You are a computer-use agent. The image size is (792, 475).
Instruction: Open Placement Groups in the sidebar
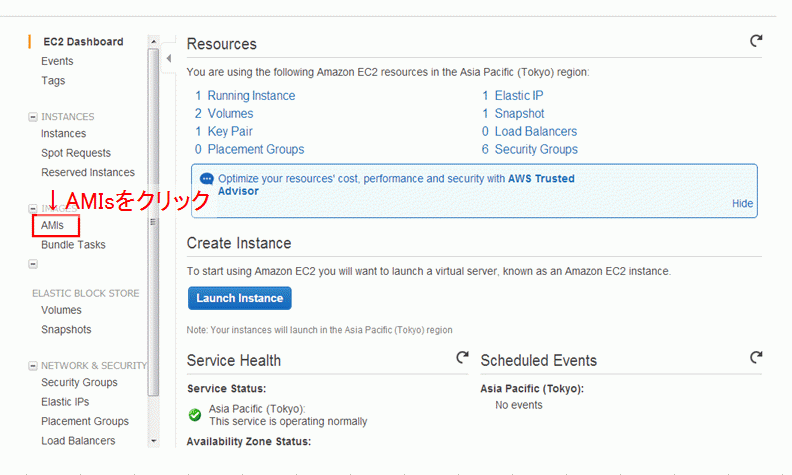coord(85,421)
